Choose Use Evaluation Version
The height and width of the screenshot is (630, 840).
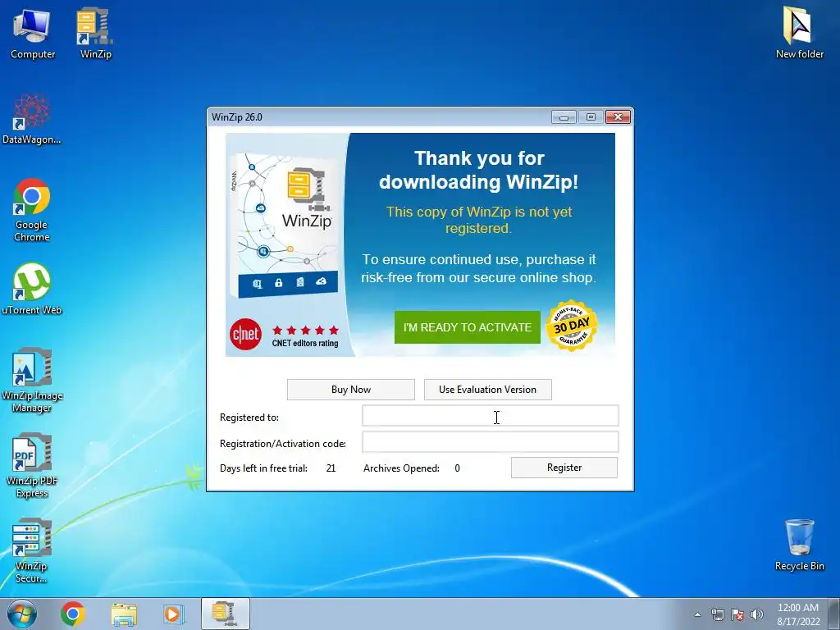coord(487,390)
